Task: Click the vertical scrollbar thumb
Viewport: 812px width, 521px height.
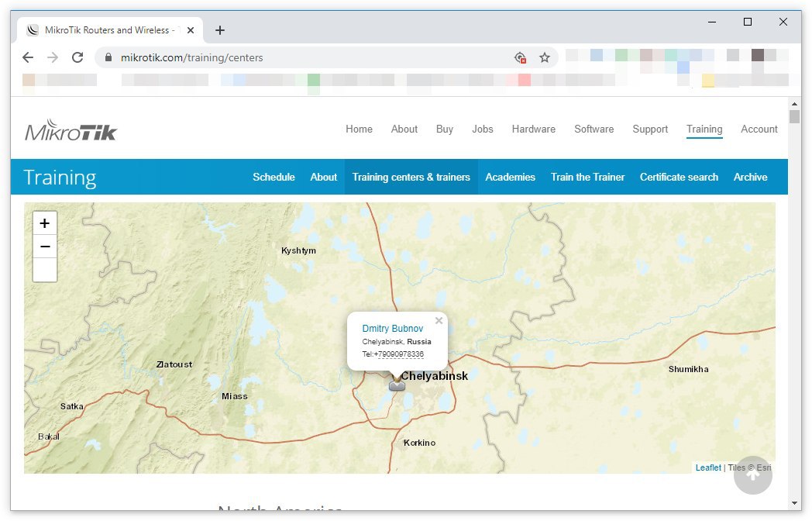Action: click(794, 116)
